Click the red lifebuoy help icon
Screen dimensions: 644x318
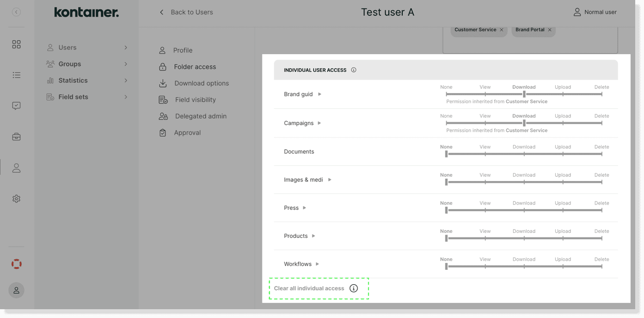click(16, 263)
